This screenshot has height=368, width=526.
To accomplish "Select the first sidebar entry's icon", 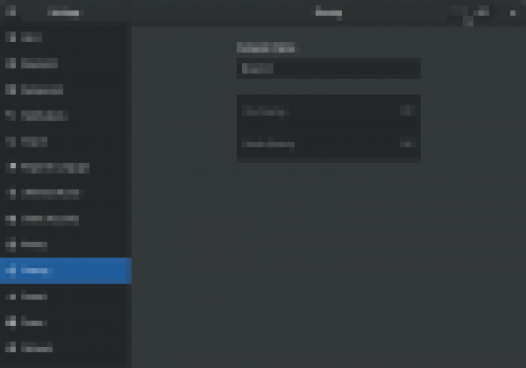I will [x=10, y=37].
